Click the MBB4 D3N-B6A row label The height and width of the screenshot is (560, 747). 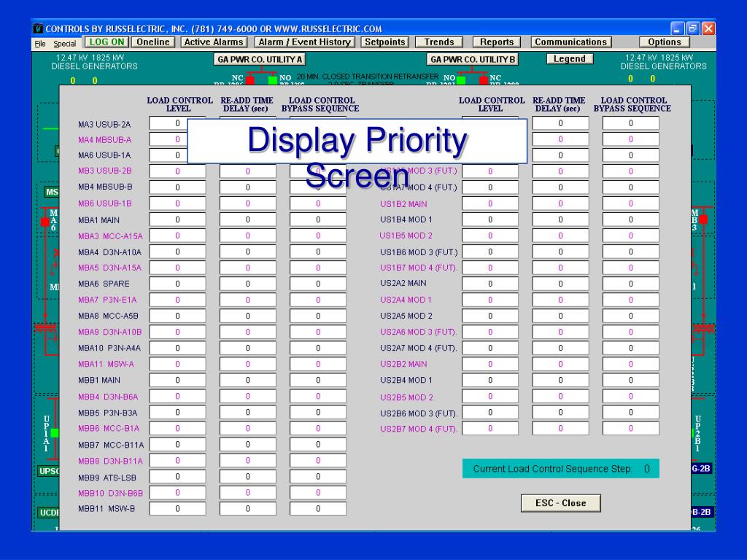[108, 397]
